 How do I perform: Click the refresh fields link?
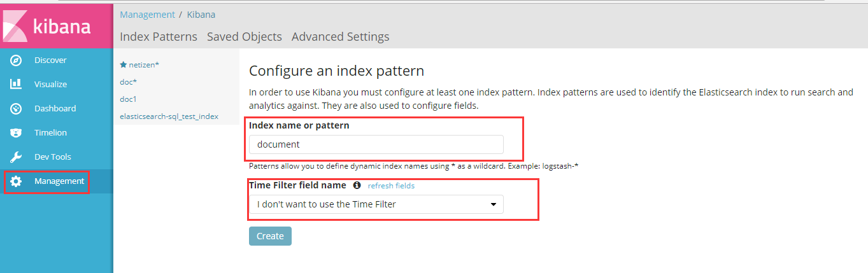(391, 186)
